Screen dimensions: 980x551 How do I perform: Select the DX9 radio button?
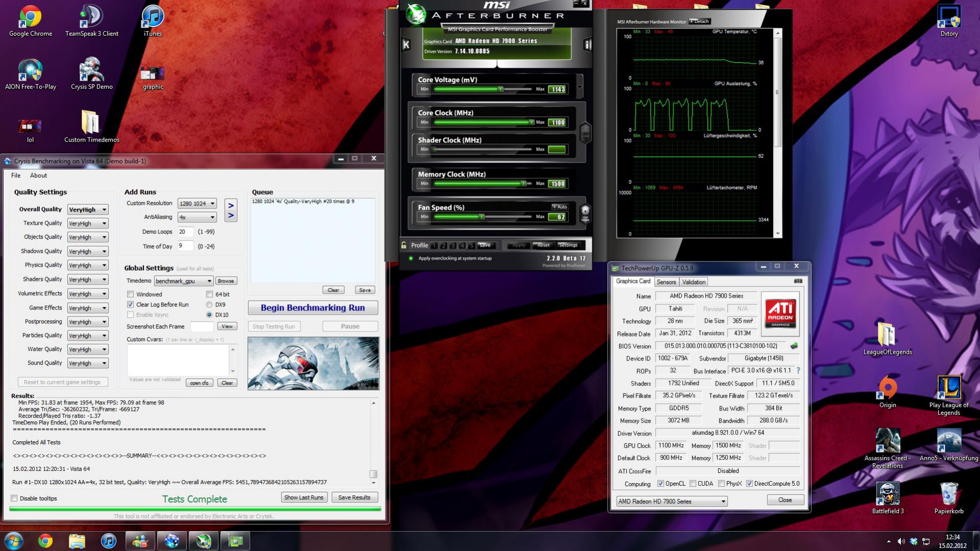[209, 304]
